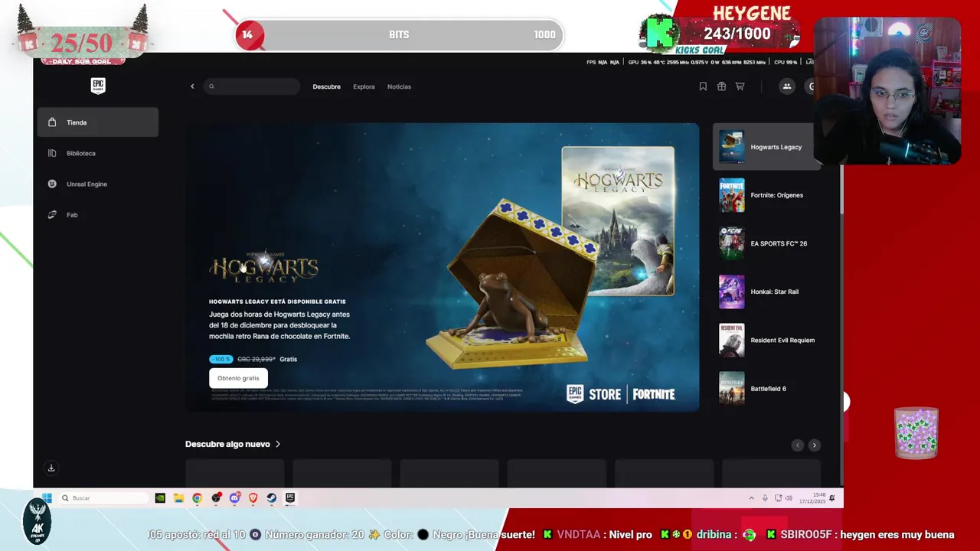Screen dimensions: 980x551
Task: Click the microphone icon in the system tray
Action: (764, 498)
